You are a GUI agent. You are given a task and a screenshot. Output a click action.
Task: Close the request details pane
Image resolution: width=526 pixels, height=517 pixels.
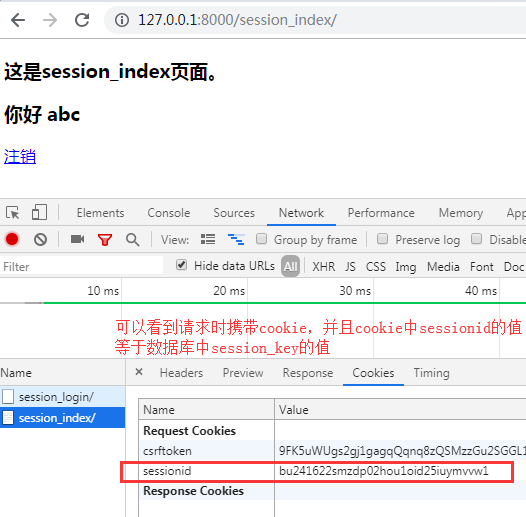coord(139,372)
